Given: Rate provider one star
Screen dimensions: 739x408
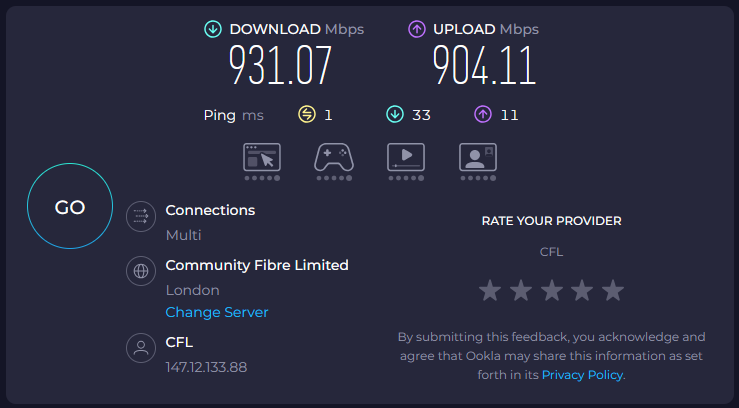Looking at the screenshot, I should click(x=490, y=291).
